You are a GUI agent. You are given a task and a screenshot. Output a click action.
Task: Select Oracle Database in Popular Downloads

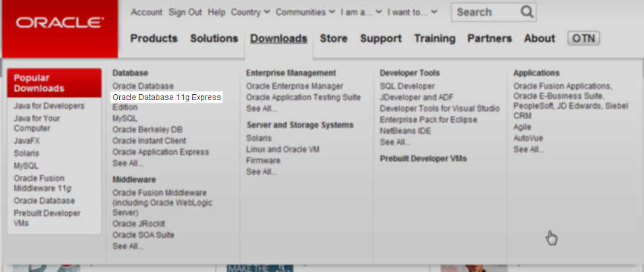click(x=44, y=201)
